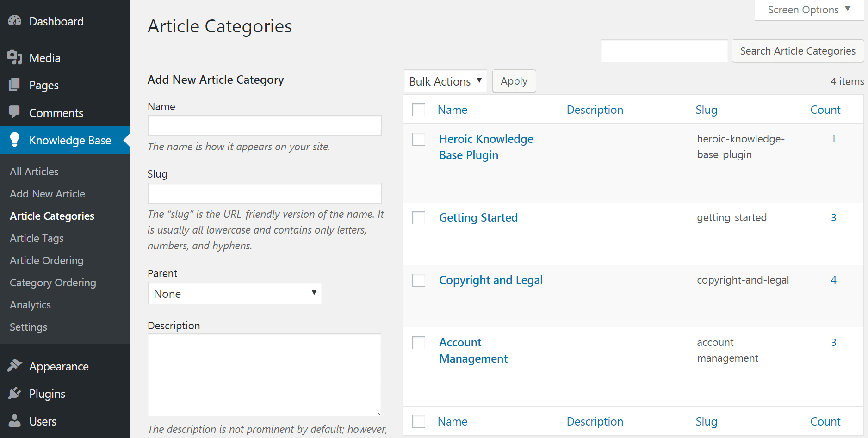The image size is (868, 438).
Task: Open the Bulk Actions dropdown
Action: [445, 81]
